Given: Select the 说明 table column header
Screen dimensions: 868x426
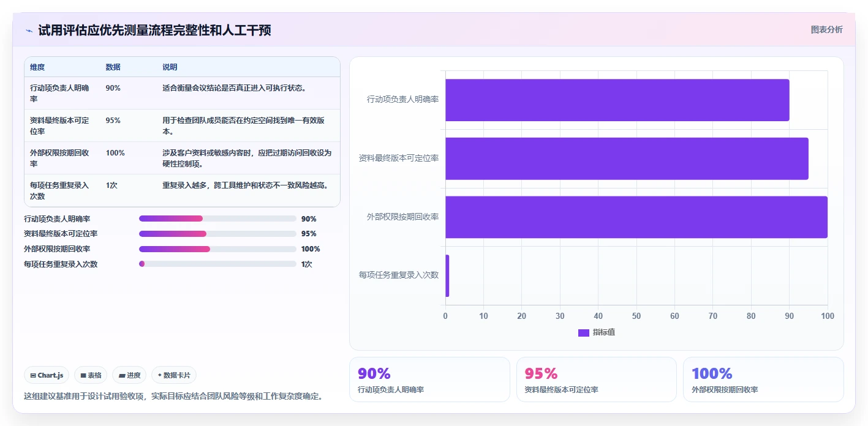Looking at the screenshot, I should 170,67.
